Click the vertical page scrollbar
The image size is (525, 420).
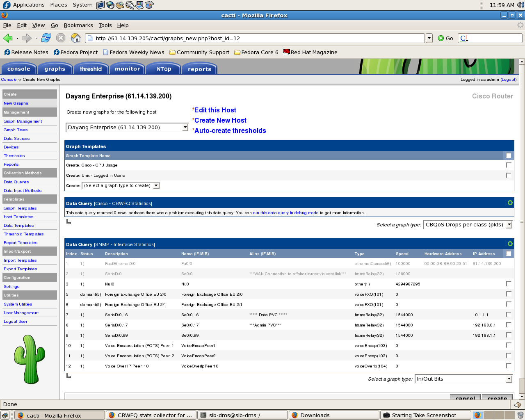click(522, 221)
